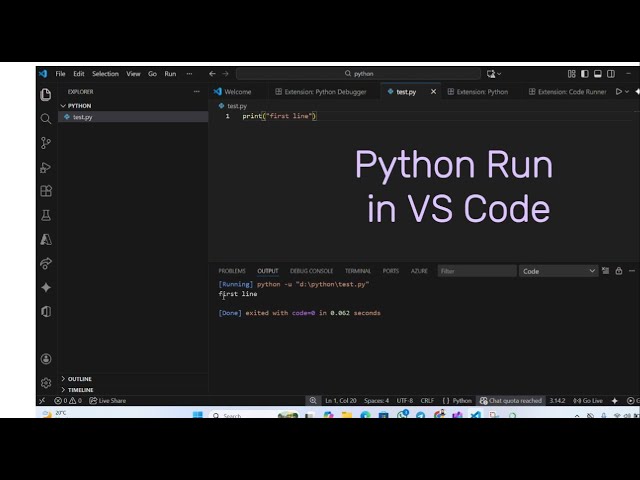640x480 pixels.
Task: Click the Run Python File play button
Action: point(619,91)
